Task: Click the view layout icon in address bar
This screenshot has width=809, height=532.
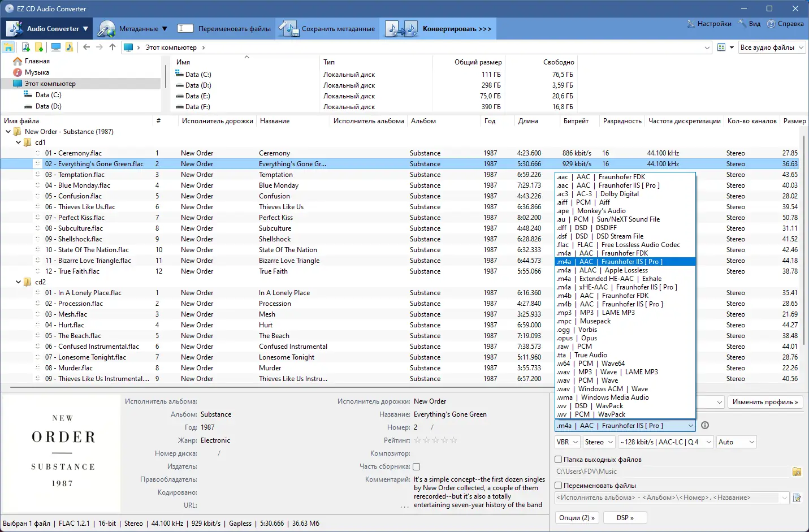Action: (721, 47)
